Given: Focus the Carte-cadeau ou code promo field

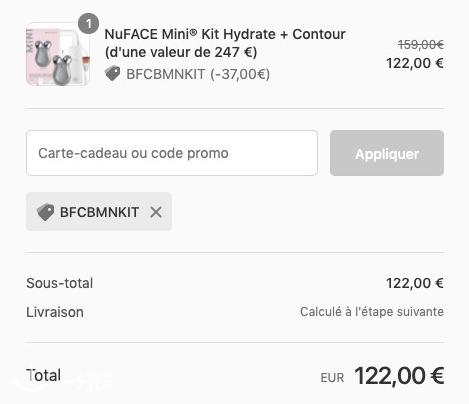Looking at the screenshot, I should click(x=172, y=153).
